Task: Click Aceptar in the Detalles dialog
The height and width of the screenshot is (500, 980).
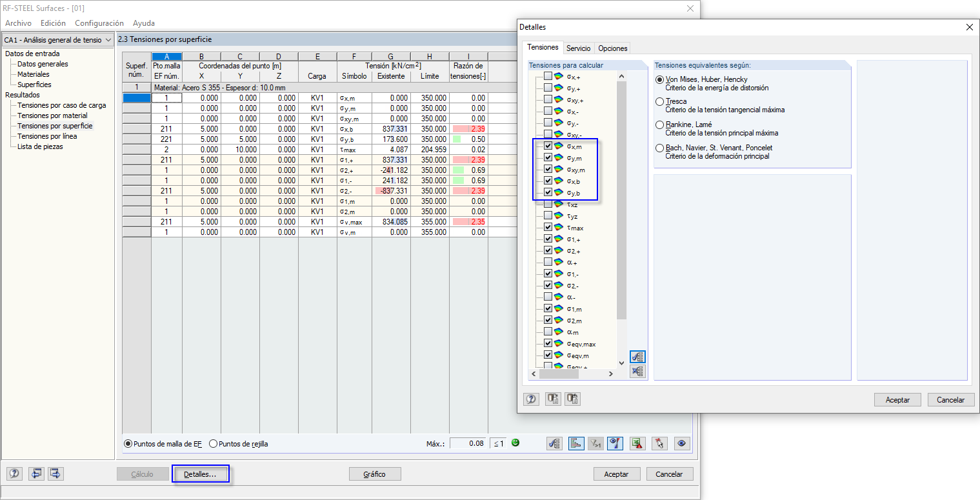Action: pos(897,400)
